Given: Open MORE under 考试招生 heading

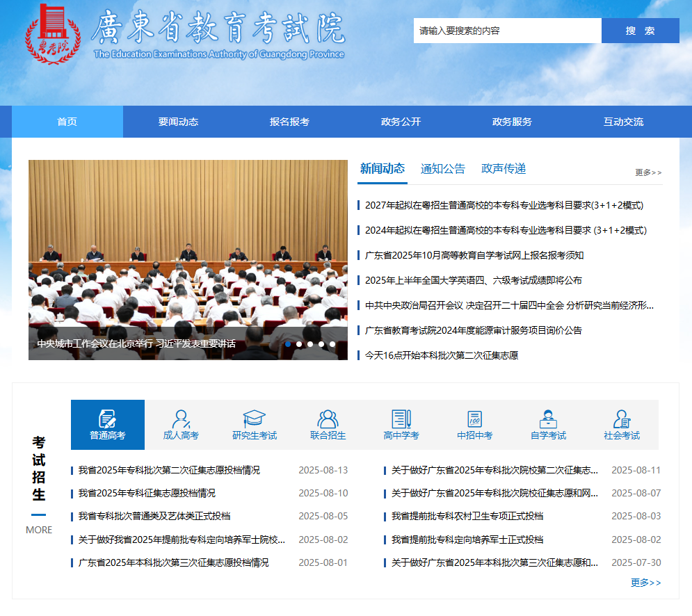Looking at the screenshot, I should coord(39,530).
